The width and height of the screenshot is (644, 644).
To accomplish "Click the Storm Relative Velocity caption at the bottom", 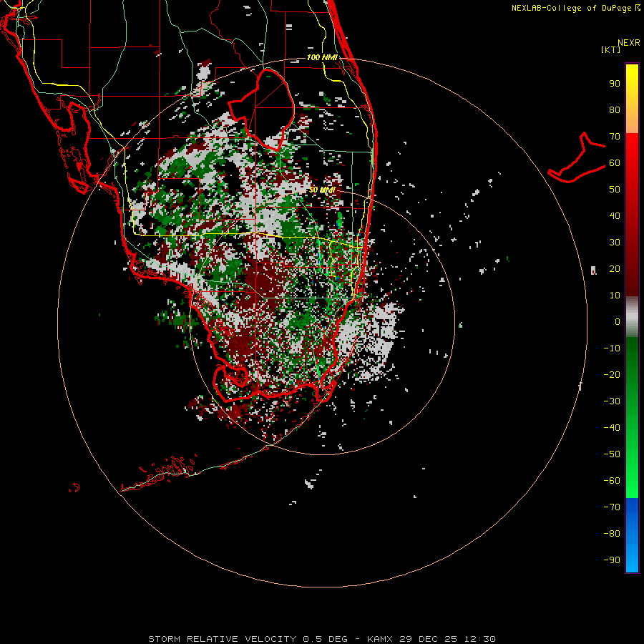I will [x=322, y=639].
